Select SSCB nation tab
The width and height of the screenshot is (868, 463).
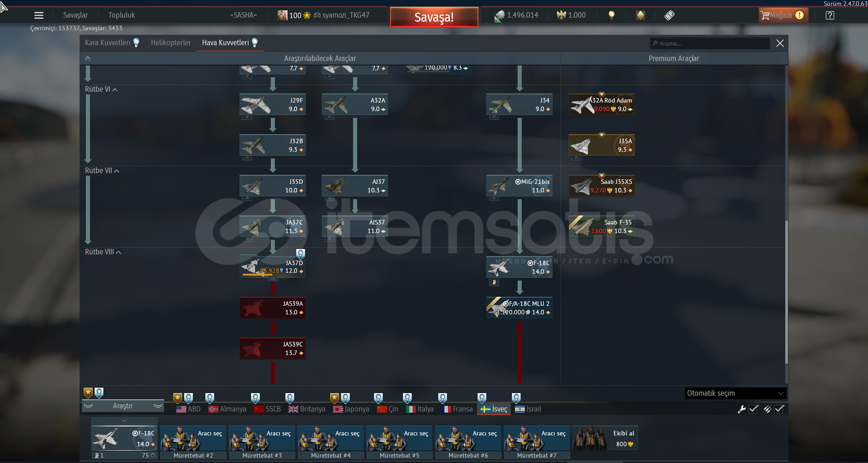pyautogui.click(x=268, y=409)
